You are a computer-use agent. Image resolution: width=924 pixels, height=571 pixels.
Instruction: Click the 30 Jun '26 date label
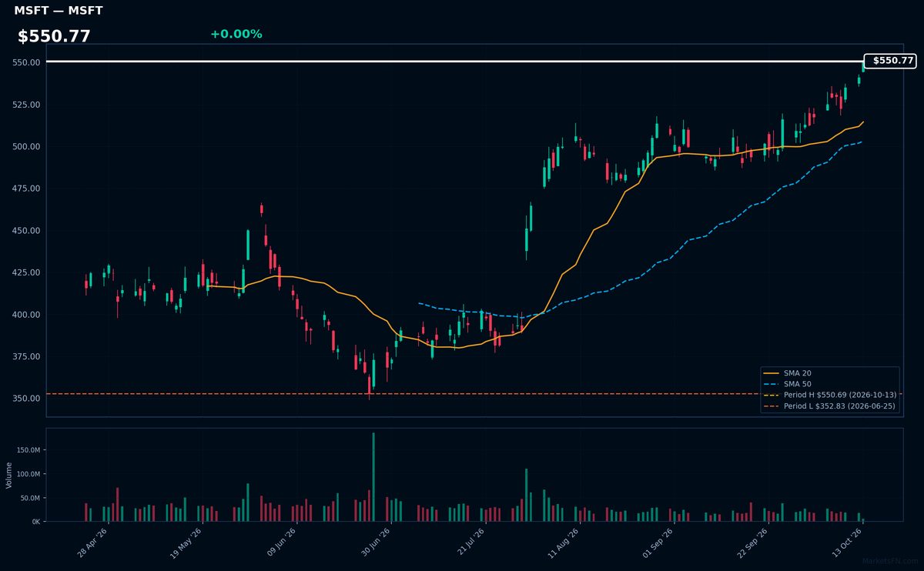374,543
